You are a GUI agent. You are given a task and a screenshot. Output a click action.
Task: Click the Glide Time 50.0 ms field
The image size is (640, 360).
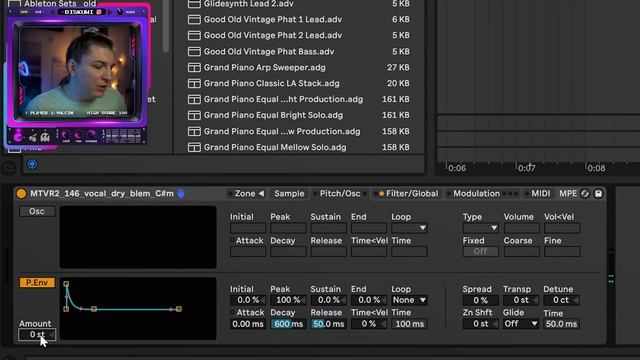click(561, 324)
